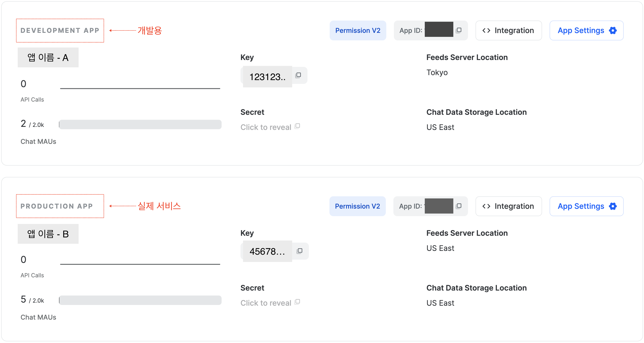Copy the 123123.. key value
The image size is (644, 343).
pyautogui.click(x=298, y=75)
